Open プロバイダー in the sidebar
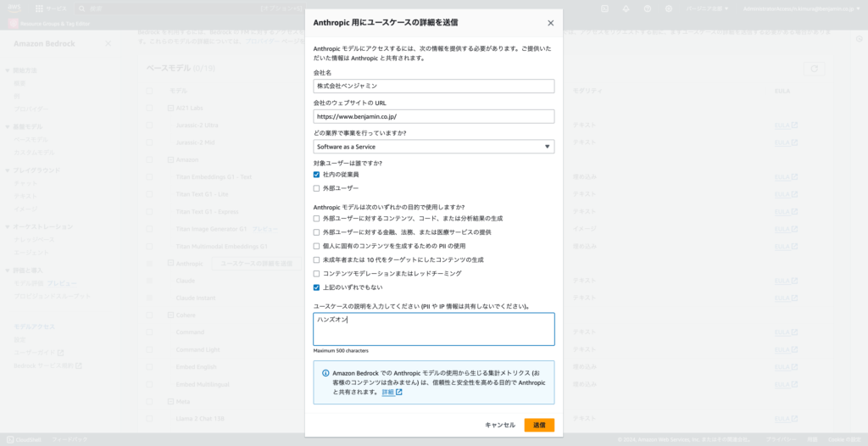The height and width of the screenshot is (446, 868). point(31,109)
